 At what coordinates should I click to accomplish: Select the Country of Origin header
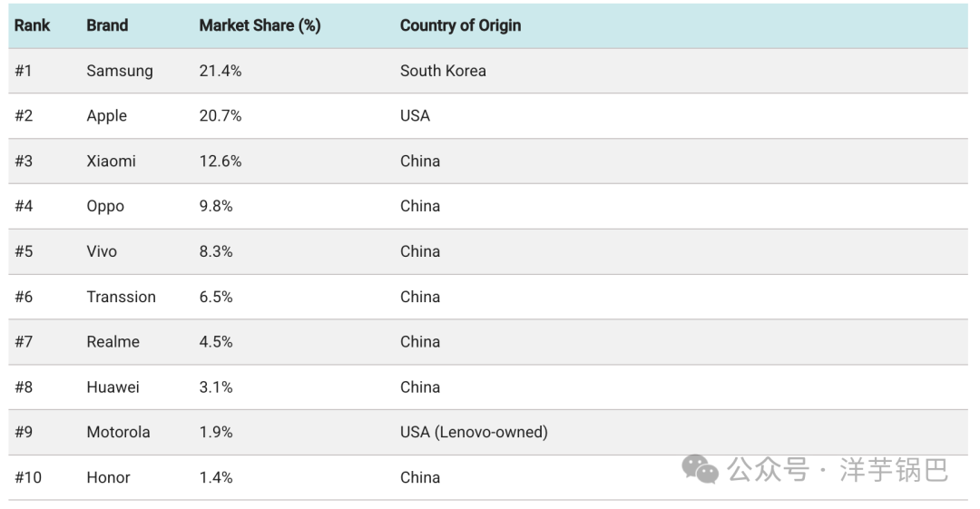point(460,25)
